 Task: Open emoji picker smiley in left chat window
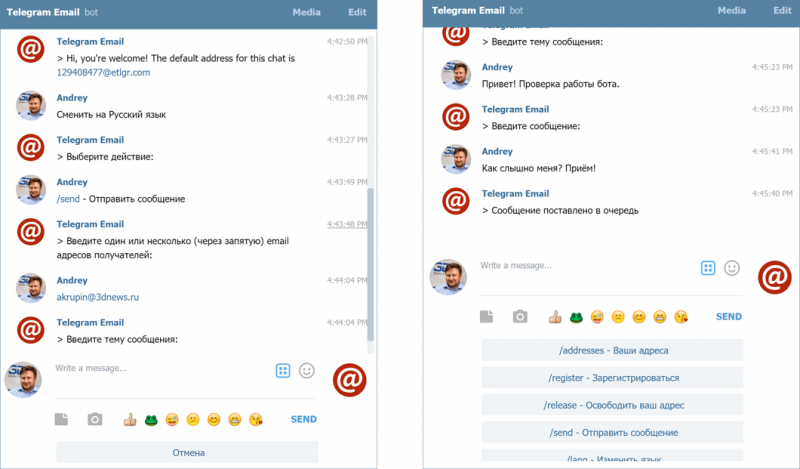pyautogui.click(x=307, y=371)
